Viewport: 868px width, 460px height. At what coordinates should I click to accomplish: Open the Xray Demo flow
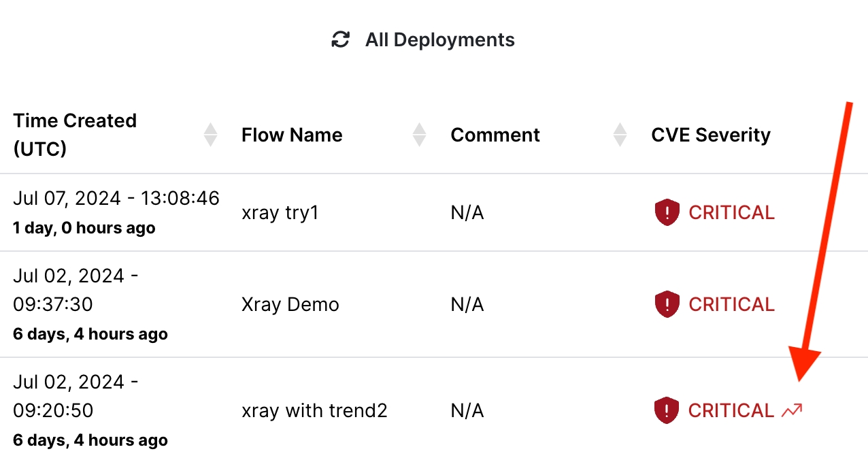(290, 304)
